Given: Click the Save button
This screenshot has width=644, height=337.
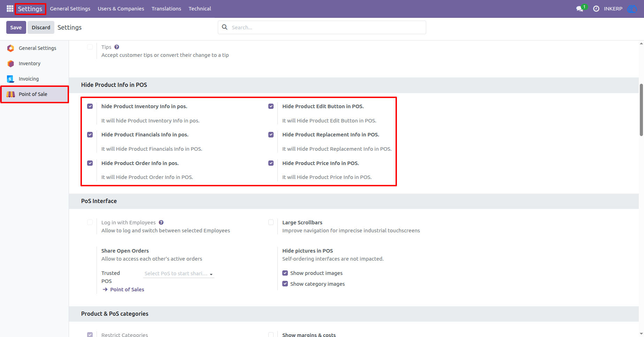Looking at the screenshot, I should [x=16, y=28].
